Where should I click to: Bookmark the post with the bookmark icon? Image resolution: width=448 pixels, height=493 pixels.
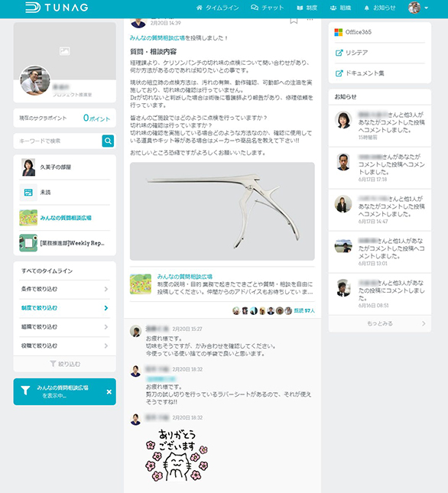pos(294,21)
